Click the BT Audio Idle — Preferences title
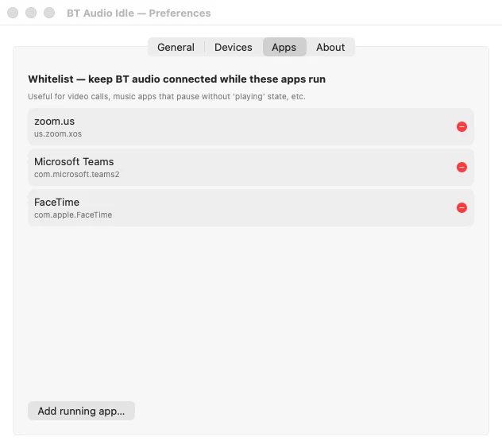This screenshot has width=502, height=448. 139,14
